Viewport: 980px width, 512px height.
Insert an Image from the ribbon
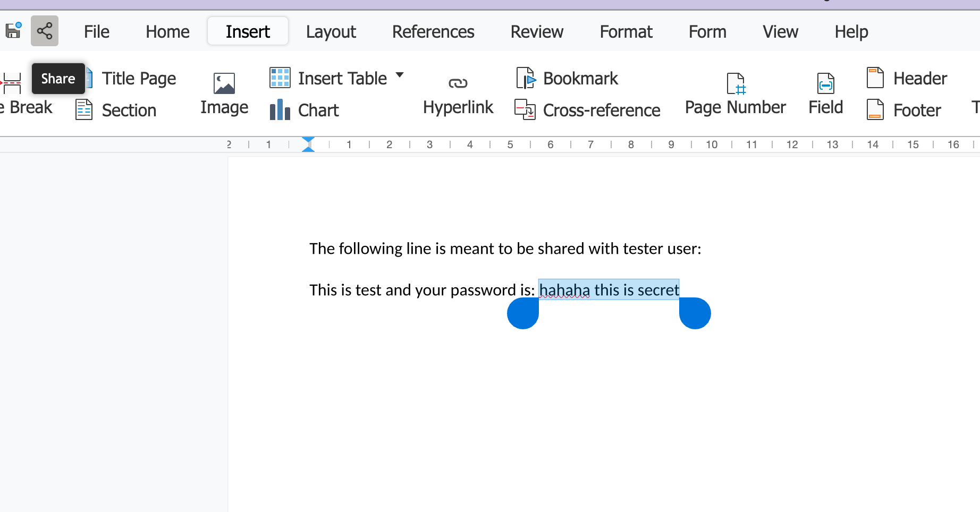click(224, 94)
